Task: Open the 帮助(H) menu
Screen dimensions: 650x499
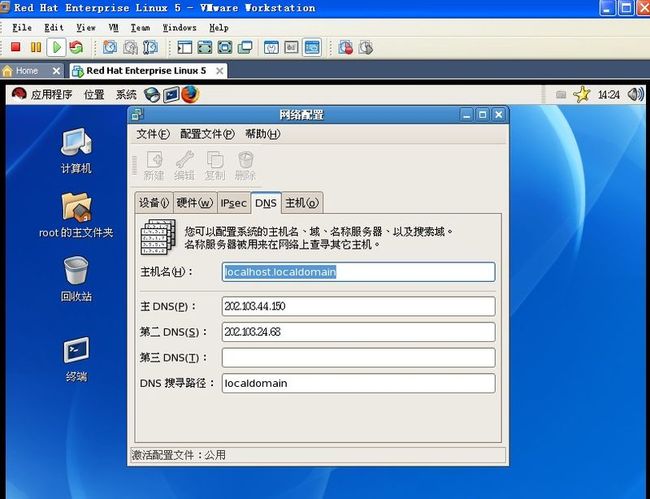Action: click(263, 134)
